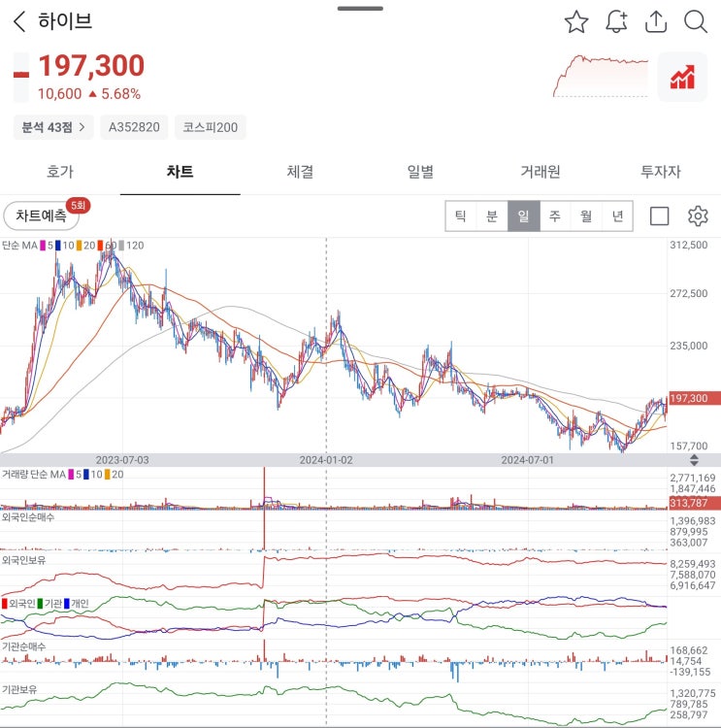Tap the price MA 5 pink swatch
The width and height of the screenshot is (721, 728).
43,246
